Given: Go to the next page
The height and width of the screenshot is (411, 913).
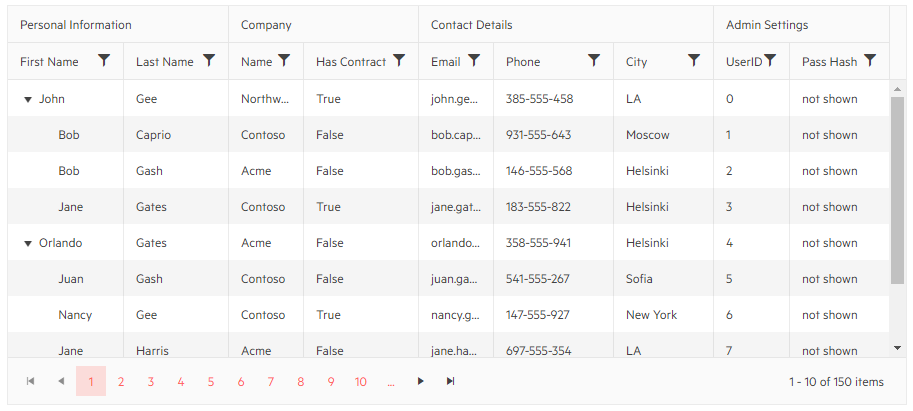Looking at the screenshot, I should 421,381.
